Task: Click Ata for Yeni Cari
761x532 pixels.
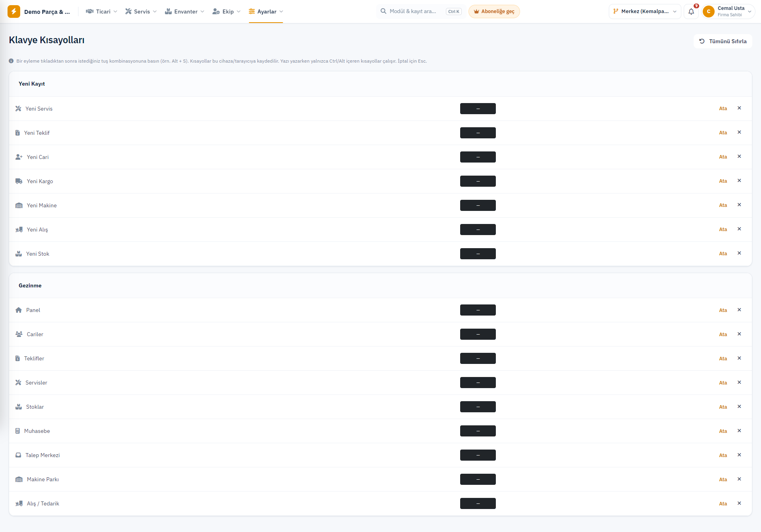Action: 723,157
